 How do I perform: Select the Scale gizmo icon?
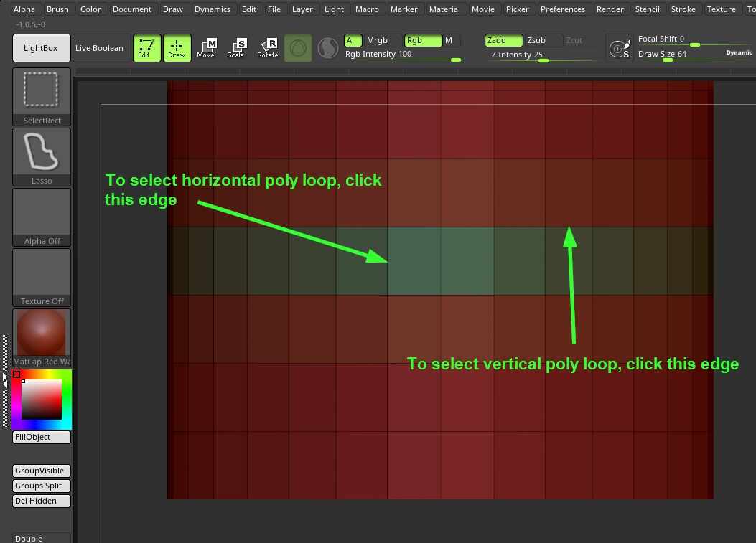click(x=237, y=48)
